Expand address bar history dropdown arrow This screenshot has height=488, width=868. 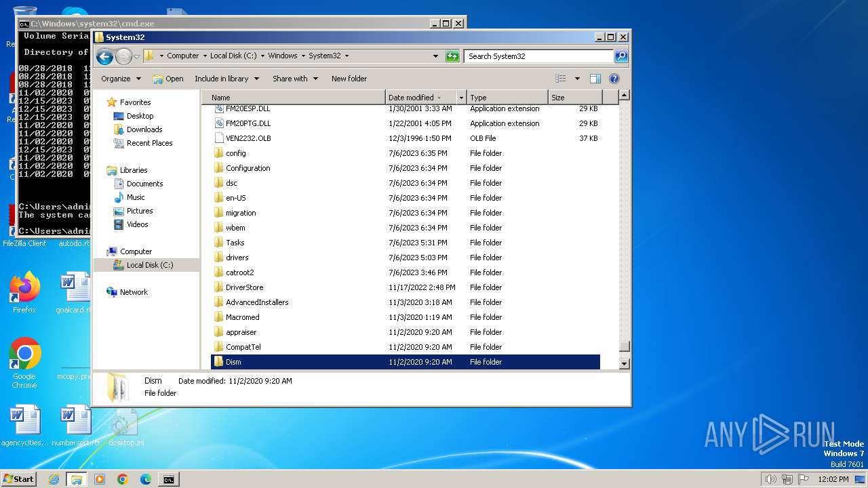(x=435, y=56)
